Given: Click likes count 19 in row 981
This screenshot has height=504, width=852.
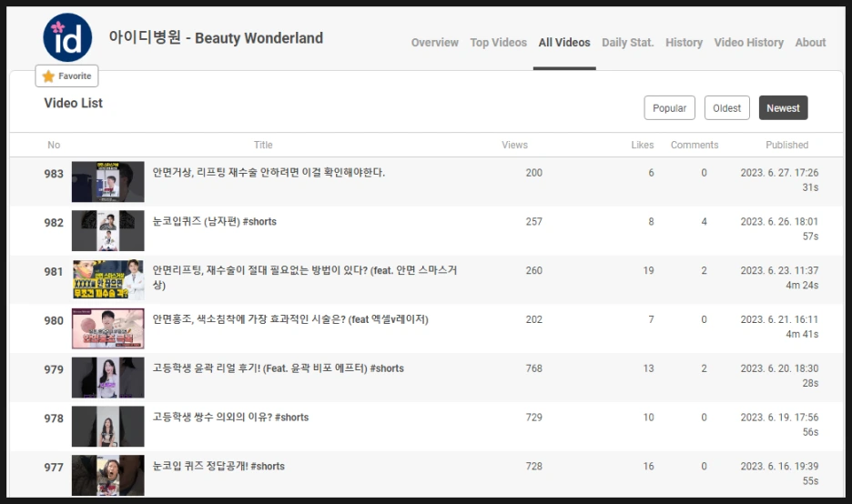Looking at the screenshot, I should (649, 270).
